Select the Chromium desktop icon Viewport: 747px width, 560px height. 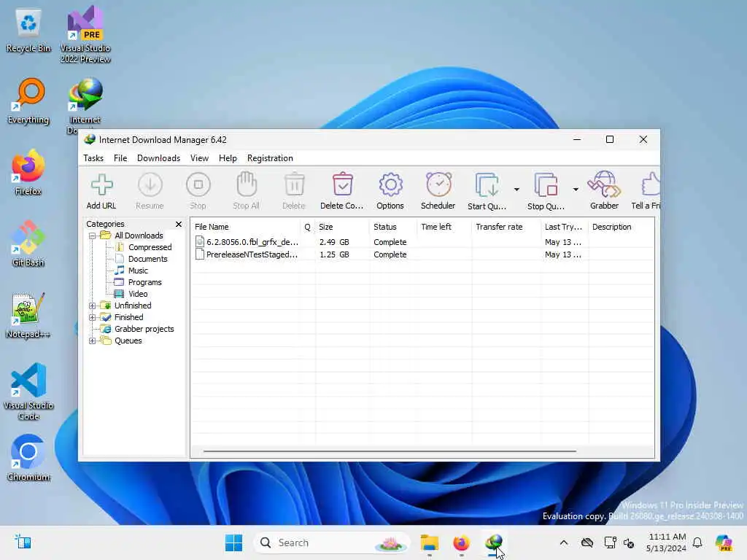(28, 458)
